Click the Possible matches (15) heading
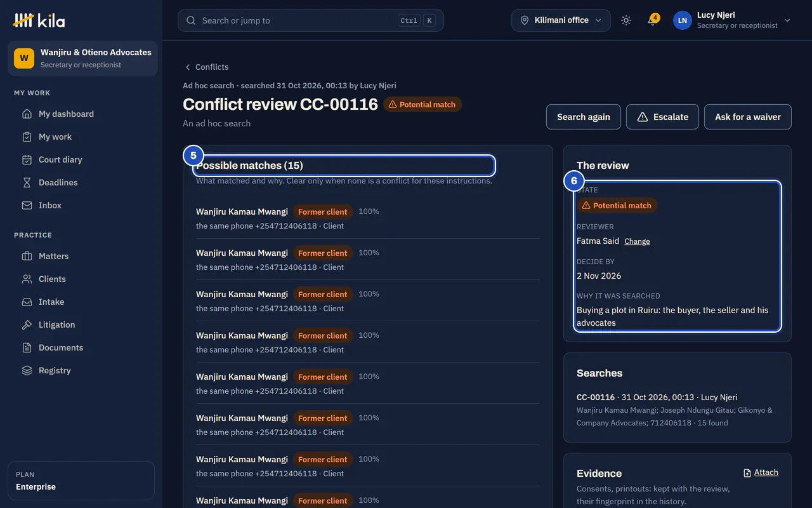This screenshot has height=508, width=812. click(x=249, y=166)
